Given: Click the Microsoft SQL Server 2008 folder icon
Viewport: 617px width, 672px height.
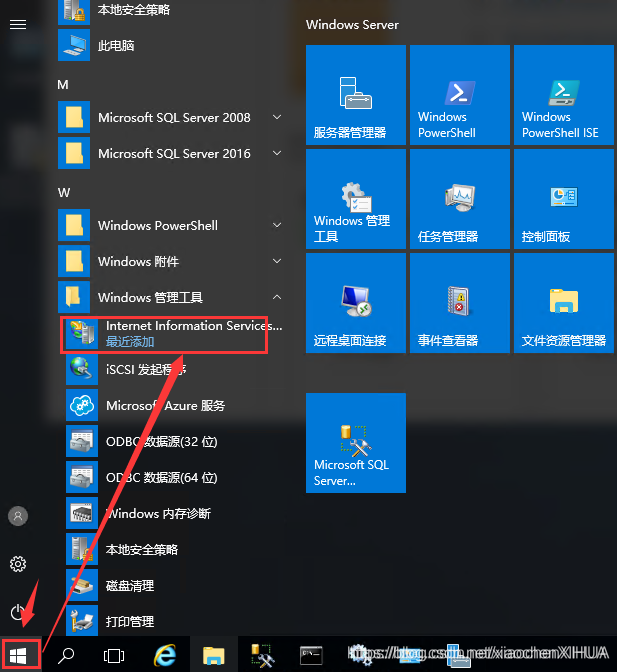Looking at the screenshot, I should [x=74, y=117].
